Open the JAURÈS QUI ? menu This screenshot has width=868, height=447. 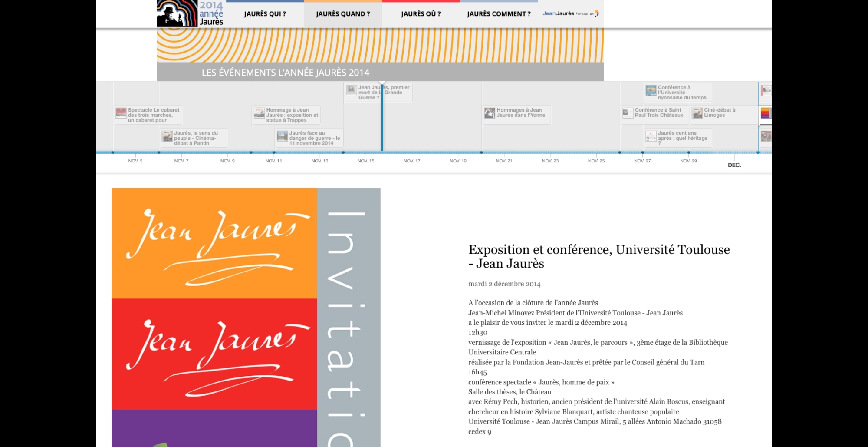265,14
